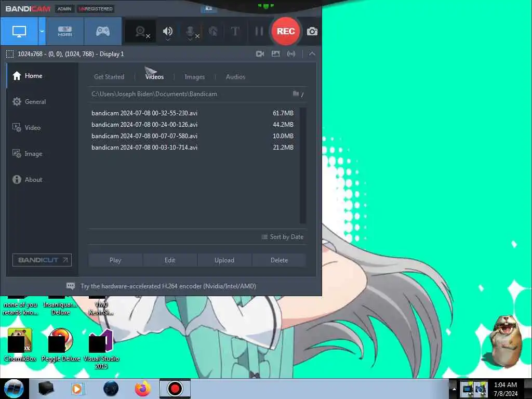
Task: Open Image settings in sidebar
Action: (x=27, y=154)
